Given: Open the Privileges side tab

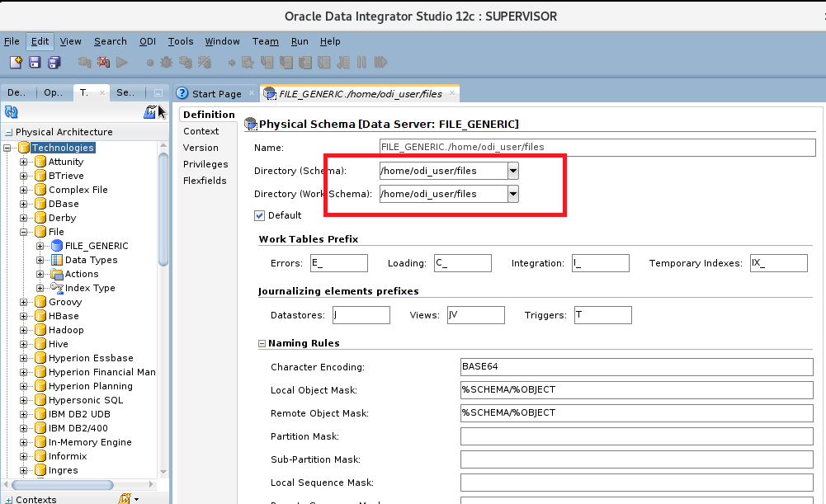Looking at the screenshot, I should pos(205,164).
